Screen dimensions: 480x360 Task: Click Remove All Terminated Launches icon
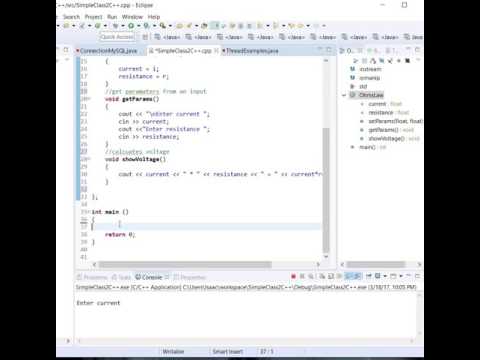(311, 276)
